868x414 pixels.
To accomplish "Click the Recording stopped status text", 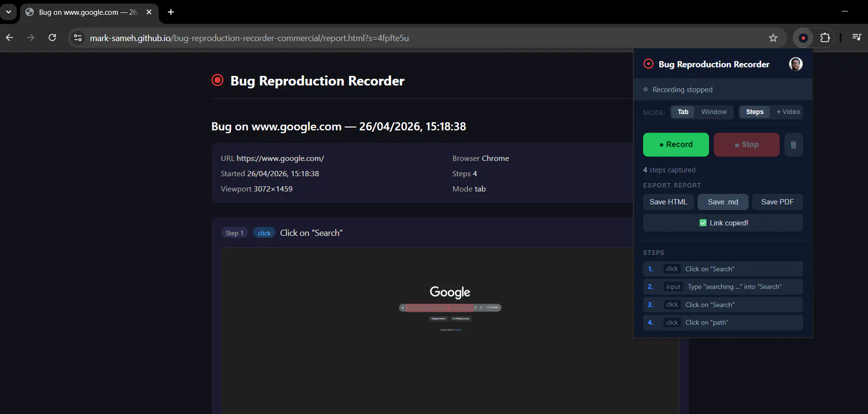I will [682, 90].
